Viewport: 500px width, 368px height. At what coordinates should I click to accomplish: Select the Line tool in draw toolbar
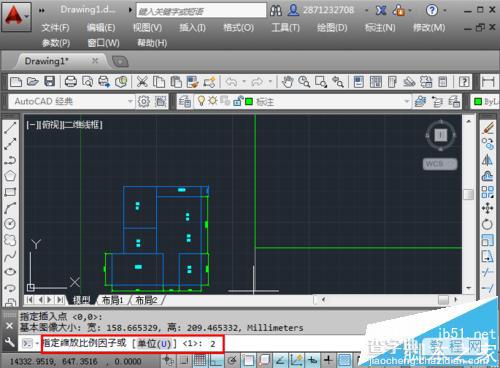10,127
